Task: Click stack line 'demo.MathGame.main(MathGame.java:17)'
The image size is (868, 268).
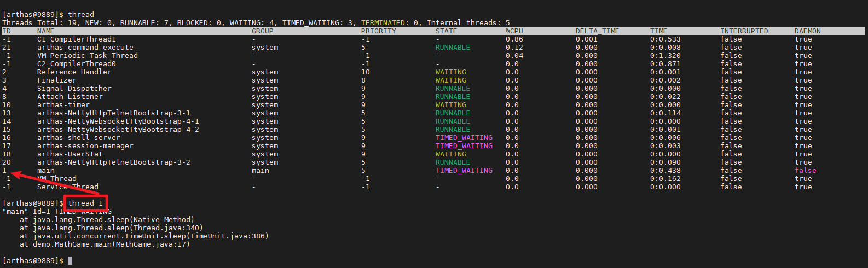Action: [x=112, y=244]
